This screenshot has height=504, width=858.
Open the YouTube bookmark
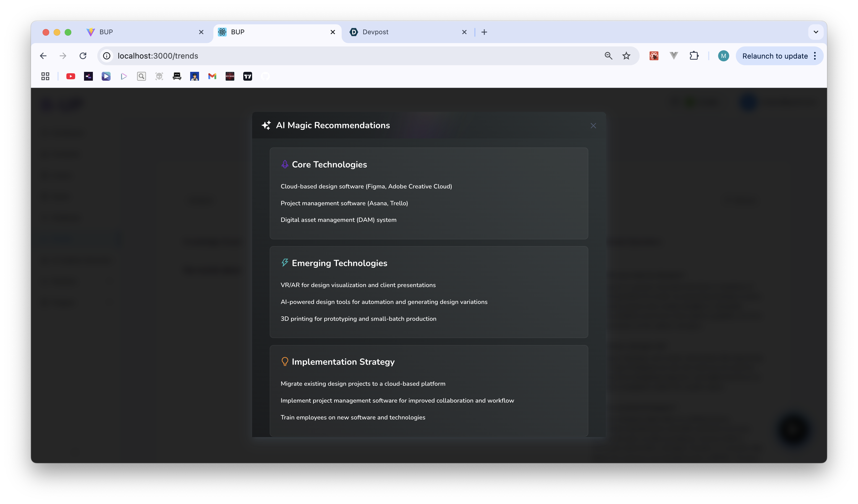coord(70,76)
